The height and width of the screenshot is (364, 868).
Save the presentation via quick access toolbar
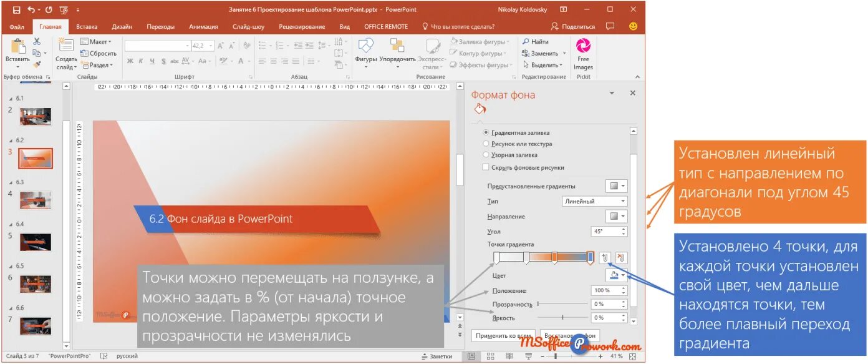pyautogui.click(x=16, y=10)
